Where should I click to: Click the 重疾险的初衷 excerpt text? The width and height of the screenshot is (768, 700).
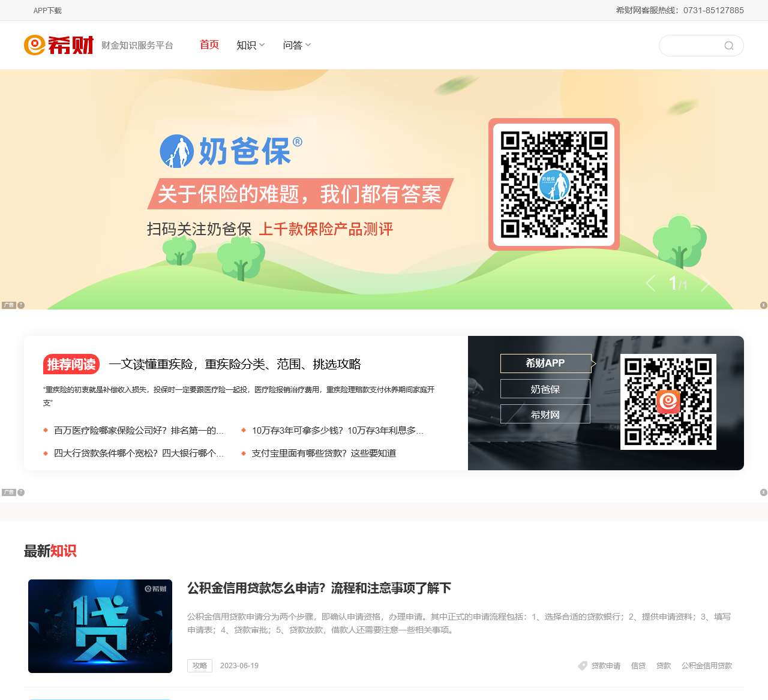click(239, 396)
